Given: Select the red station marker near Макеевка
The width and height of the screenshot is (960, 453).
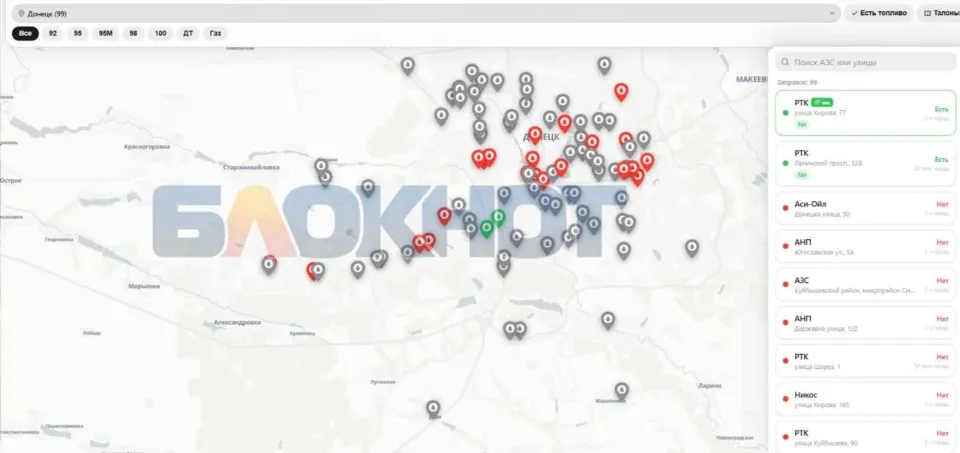Looking at the screenshot, I should 621,92.
